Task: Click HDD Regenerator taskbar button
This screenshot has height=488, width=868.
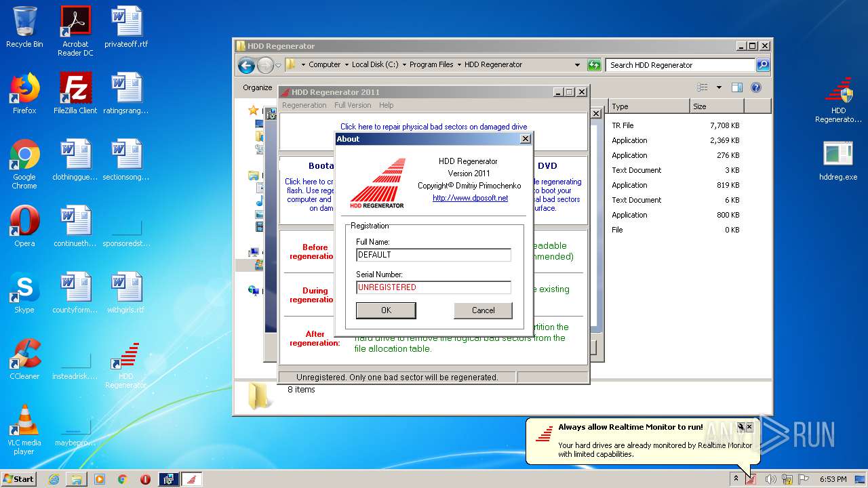Action: click(x=191, y=479)
